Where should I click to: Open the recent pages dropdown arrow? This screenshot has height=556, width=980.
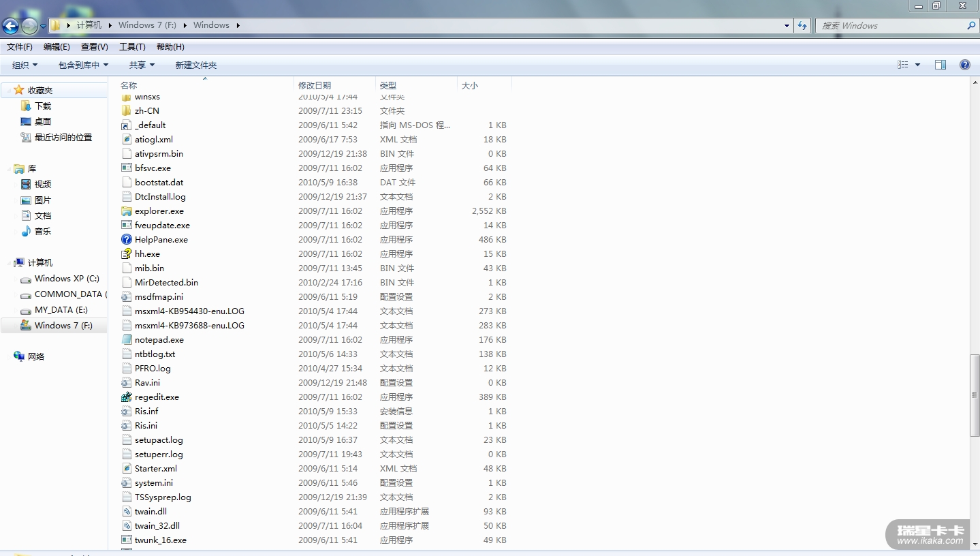pos(44,27)
